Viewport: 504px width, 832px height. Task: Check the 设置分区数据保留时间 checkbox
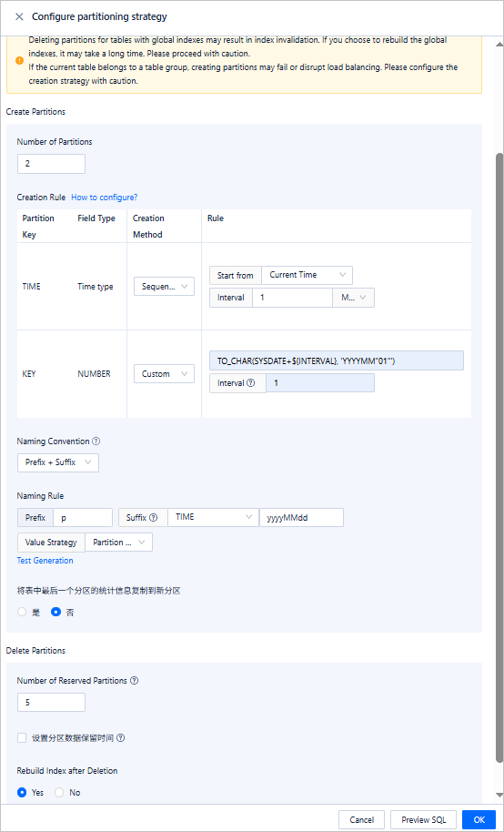[x=22, y=737]
